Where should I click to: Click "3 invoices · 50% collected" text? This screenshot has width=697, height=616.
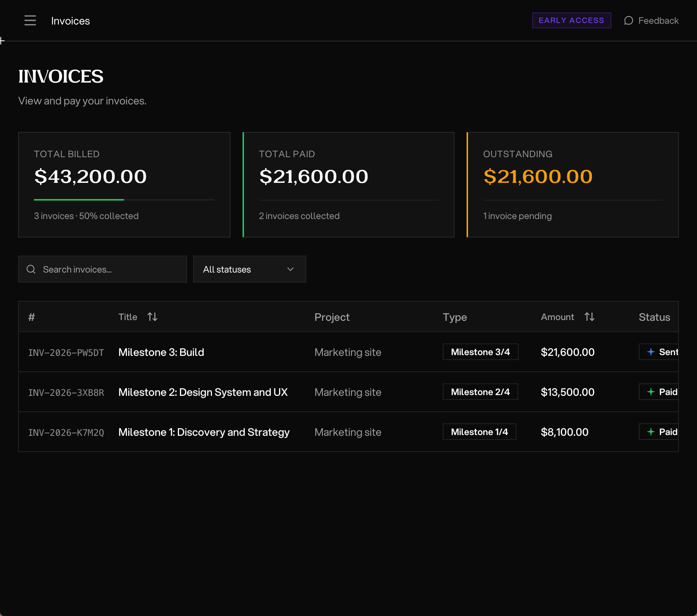pyautogui.click(x=86, y=216)
